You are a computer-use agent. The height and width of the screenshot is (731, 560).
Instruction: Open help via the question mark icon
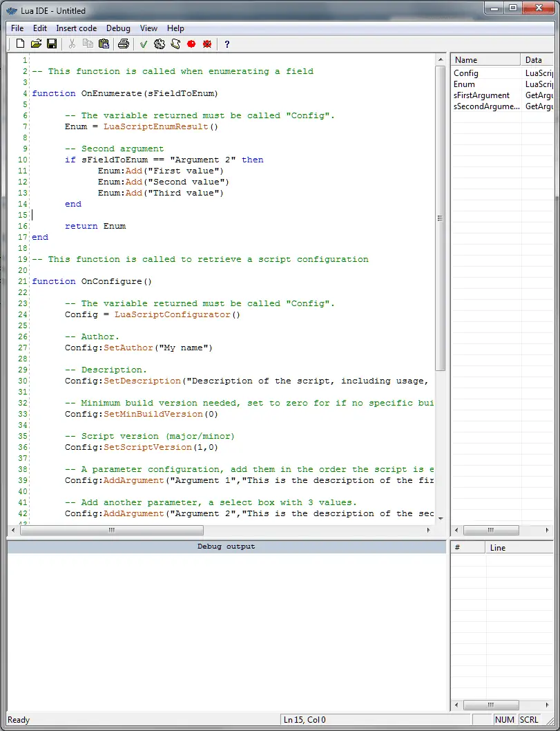tap(227, 44)
